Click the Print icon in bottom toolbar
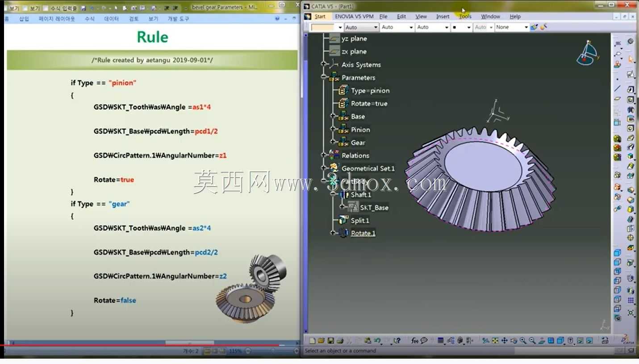This screenshot has width=639, height=364. pos(339,341)
